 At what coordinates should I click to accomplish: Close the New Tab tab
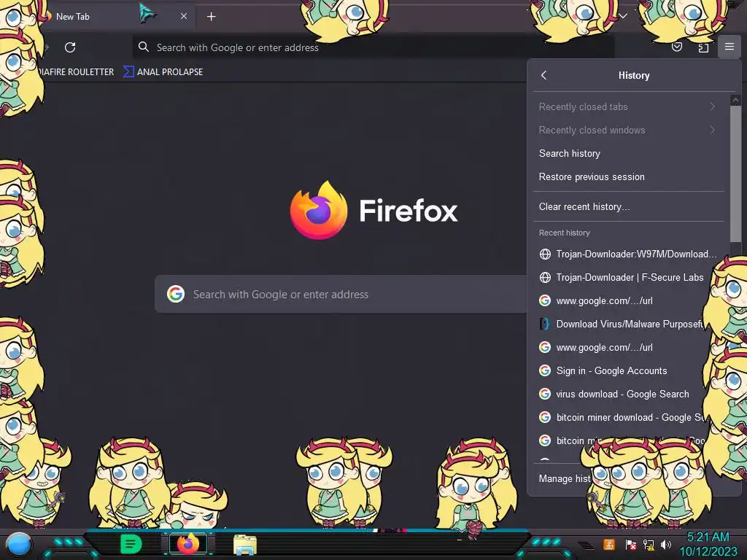coord(183,16)
